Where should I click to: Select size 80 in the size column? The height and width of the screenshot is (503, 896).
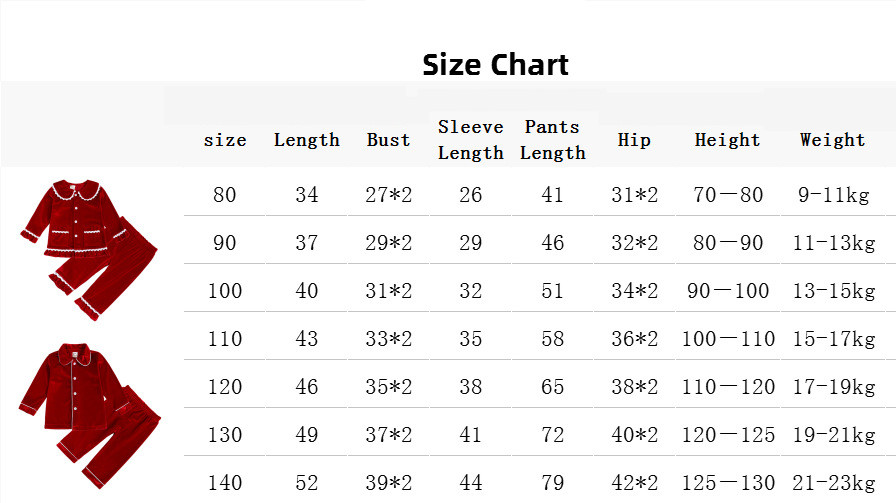coord(225,195)
